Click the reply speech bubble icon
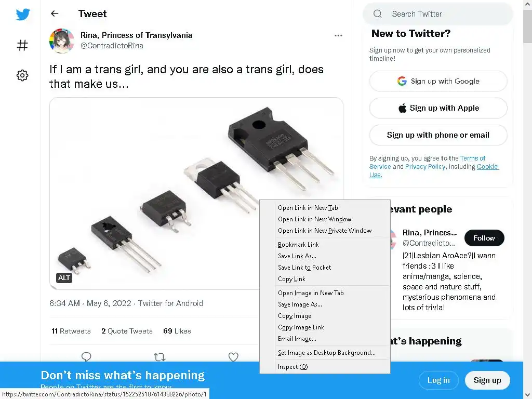This screenshot has height=399, width=532. (86, 356)
